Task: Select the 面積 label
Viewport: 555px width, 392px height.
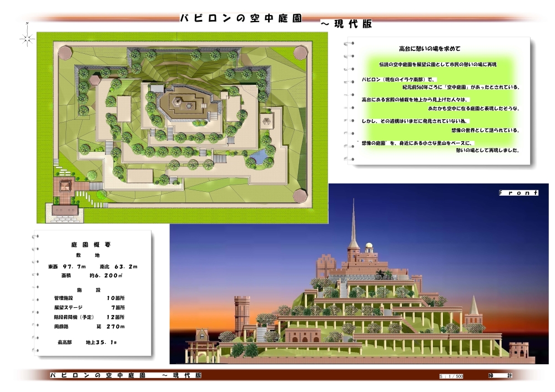Action: (x=66, y=276)
